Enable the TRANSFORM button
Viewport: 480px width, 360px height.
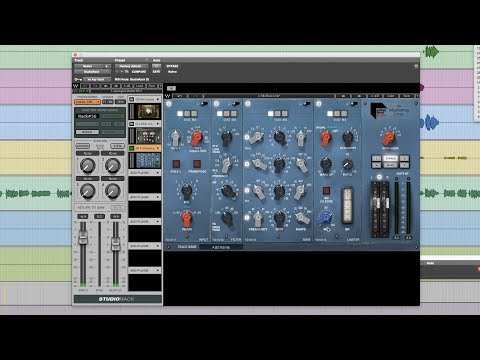tap(197, 164)
